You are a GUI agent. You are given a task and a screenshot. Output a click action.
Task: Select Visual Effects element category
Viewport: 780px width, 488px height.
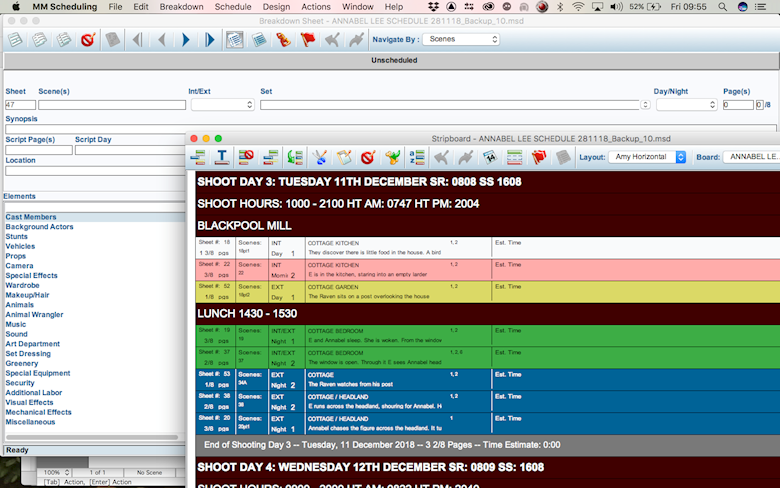pos(29,402)
